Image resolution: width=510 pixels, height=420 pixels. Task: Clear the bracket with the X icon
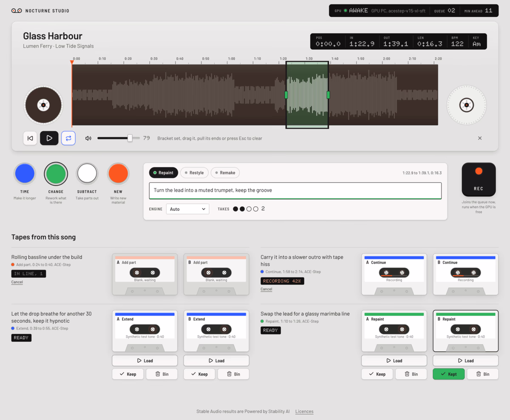[x=480, y=138]
